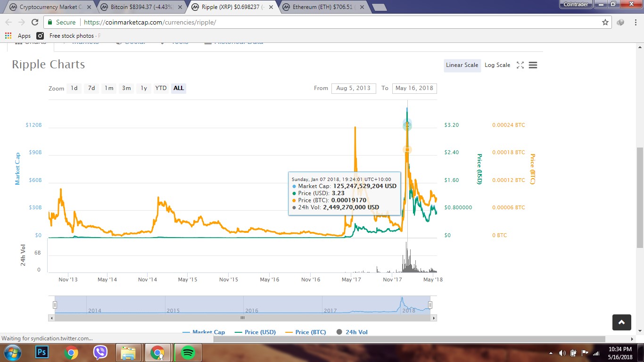Viewport: 644px width, 362px height.
Task: Close the Bitcoin tab
Action: [180, 8]
